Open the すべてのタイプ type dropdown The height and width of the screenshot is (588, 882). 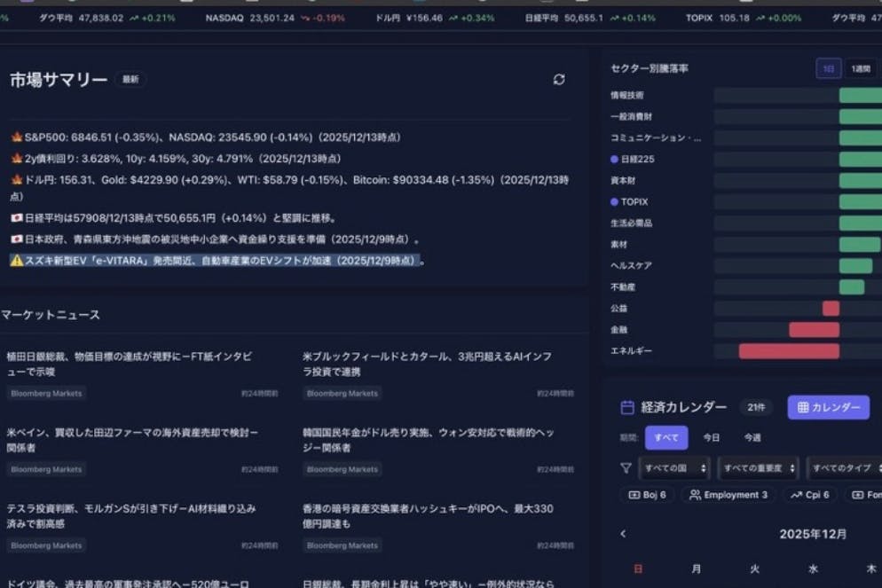coord(844,467)
